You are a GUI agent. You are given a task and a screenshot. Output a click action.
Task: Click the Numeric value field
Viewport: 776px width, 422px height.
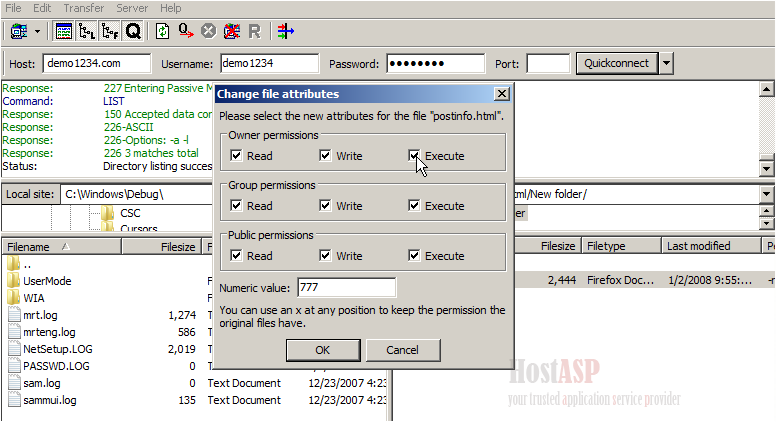coord(347,287)
